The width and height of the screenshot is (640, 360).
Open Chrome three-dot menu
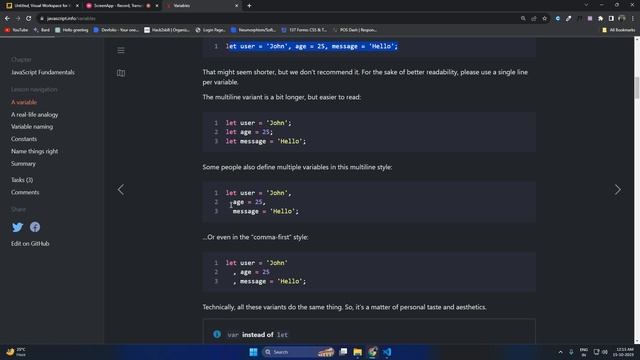(633, 18)
